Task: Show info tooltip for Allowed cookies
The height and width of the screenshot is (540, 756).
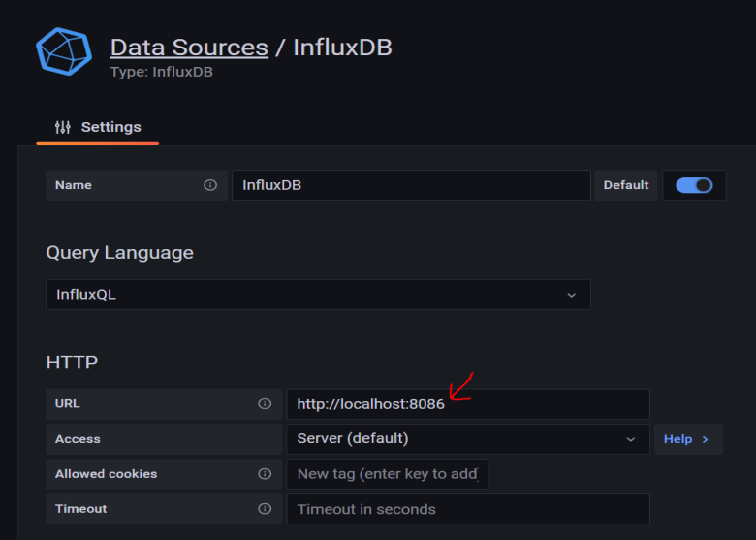Action: [265, 474]
